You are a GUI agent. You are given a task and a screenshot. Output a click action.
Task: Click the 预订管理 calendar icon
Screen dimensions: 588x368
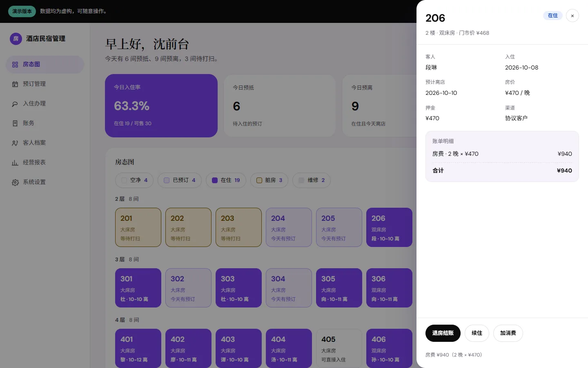click(x=15, y=84)
